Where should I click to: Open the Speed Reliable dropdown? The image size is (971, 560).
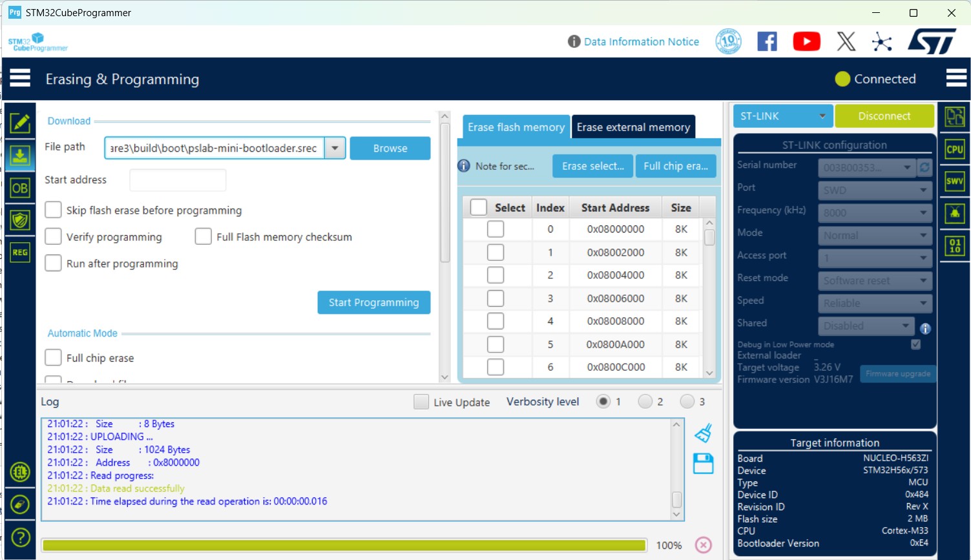[875, 303]
